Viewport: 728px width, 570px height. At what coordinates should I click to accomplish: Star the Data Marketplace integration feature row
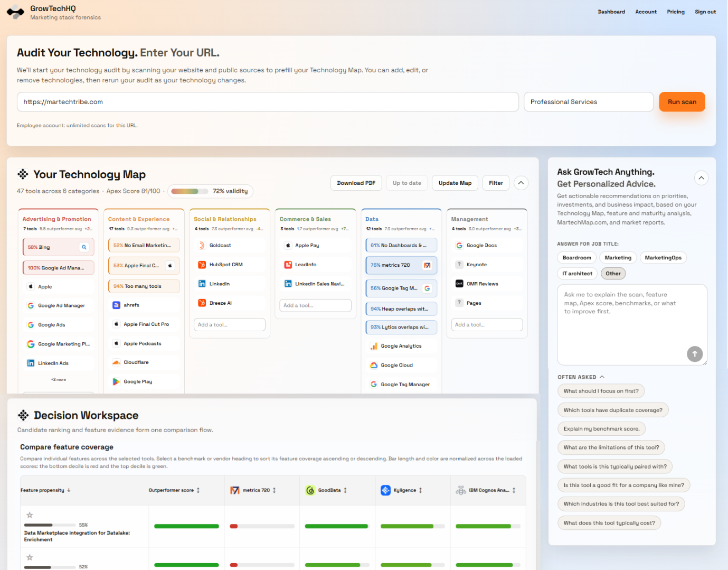[x=30, y=515]
